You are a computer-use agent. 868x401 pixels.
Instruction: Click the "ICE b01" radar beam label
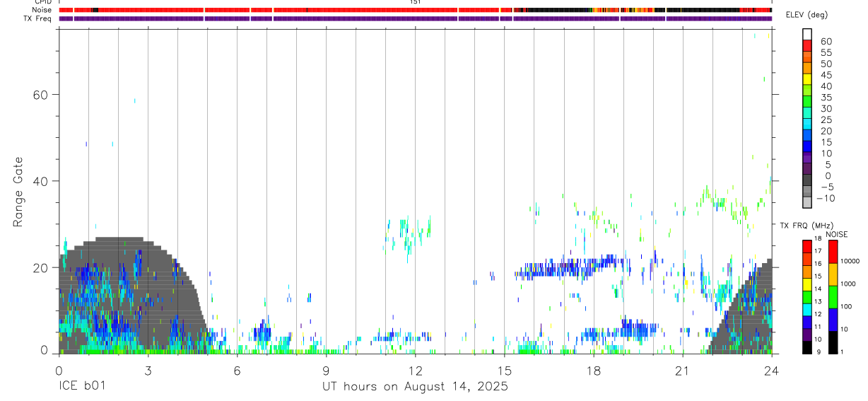[x=81, y=387]
